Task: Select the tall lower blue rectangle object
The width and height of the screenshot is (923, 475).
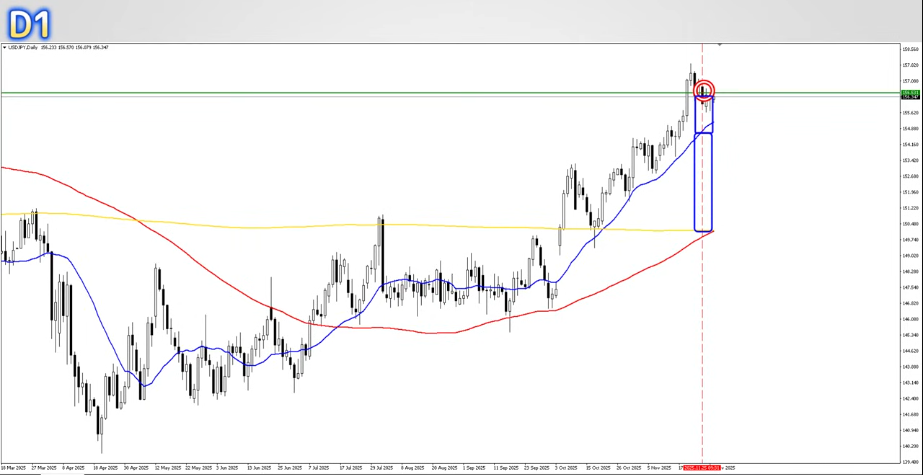Action: click(695, 182)
